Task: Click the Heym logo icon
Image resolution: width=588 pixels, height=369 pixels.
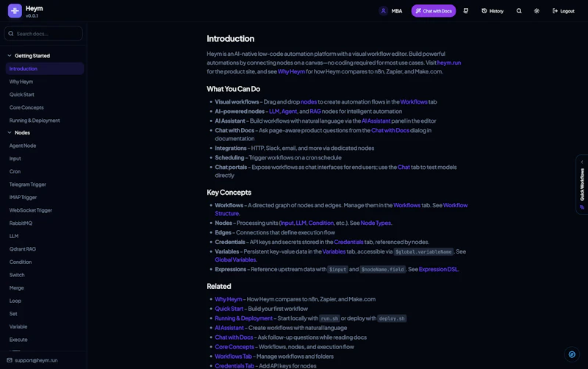Action: point(15,11)
